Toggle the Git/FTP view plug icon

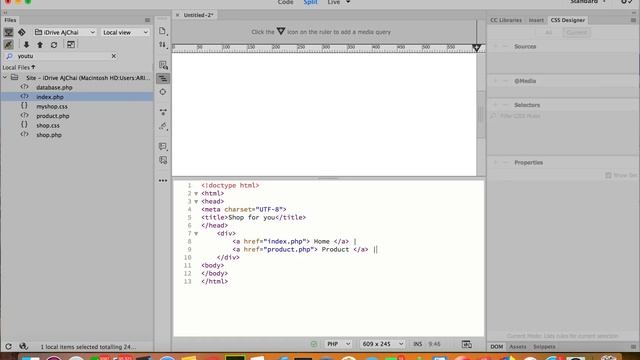click(x=8, y=44)
